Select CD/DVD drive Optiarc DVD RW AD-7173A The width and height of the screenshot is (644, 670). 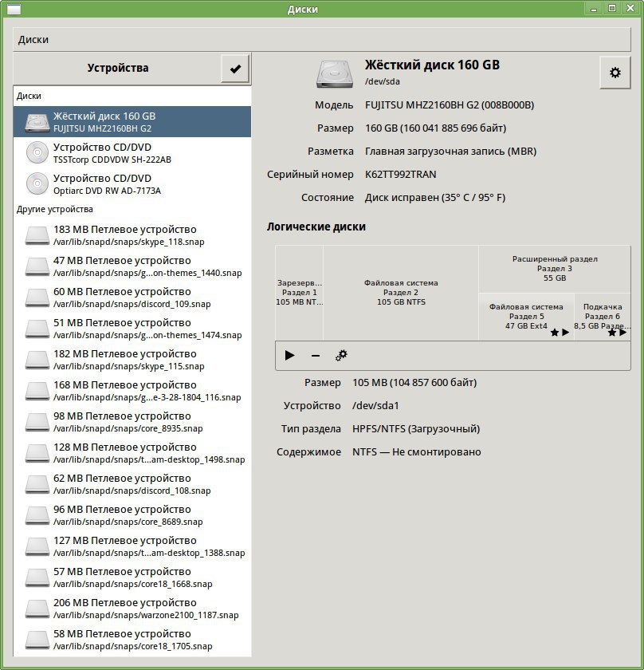(x=132, y=184)
